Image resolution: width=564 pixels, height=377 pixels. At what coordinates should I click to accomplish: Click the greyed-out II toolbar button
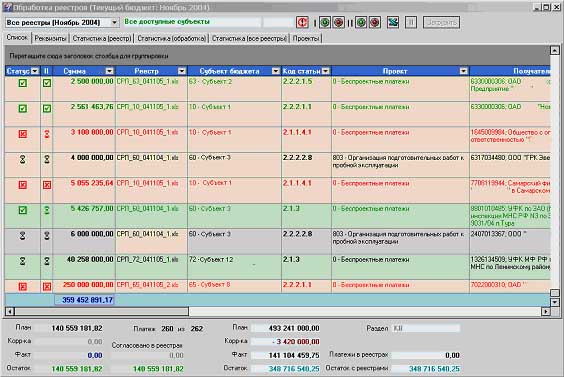pyautogui.click(x=411, y=22)
